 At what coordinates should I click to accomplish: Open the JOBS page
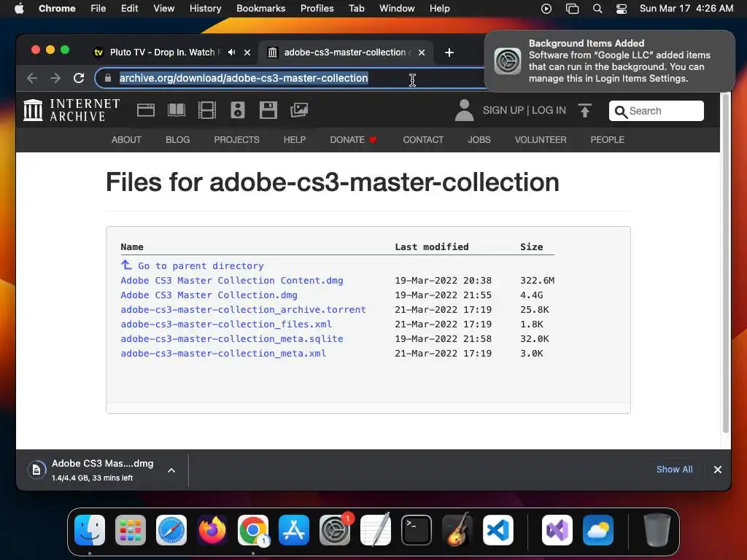(x=479, y=140)
